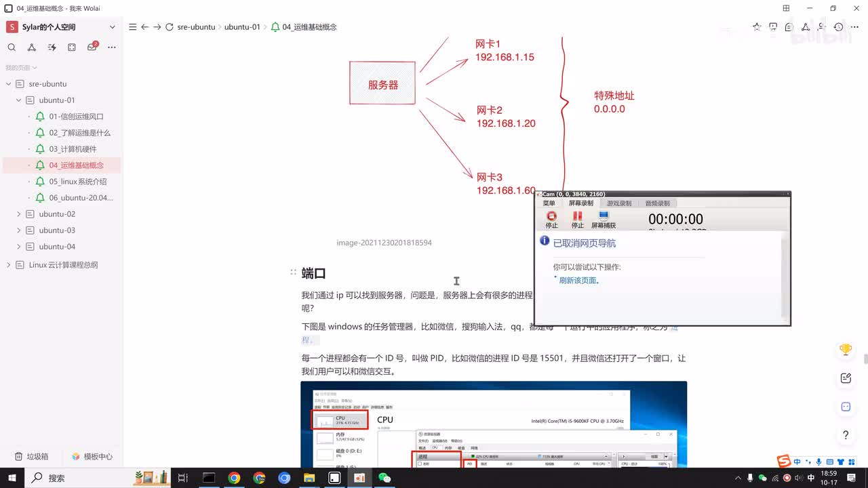Refresh the page with the reload icon
Image resolution: width=868 pixels, height=488 pixels.
170,27
